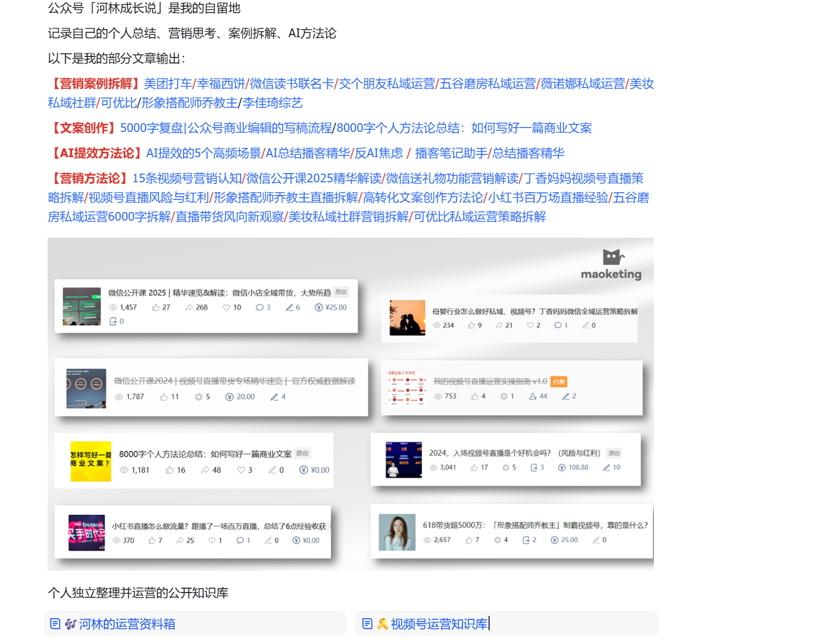Follow the 可优比私域运营策略拆解 link
Viewport: 821px width, 644px height.
pos(480,217)
